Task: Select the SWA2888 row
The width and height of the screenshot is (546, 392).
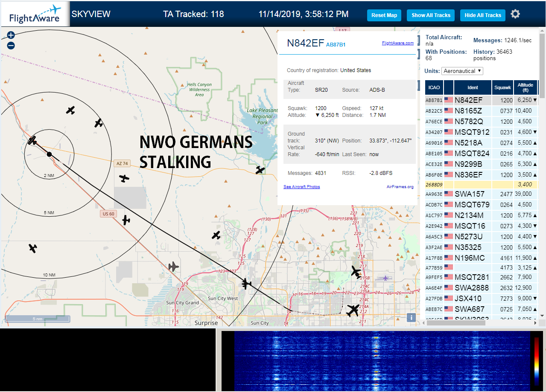Action: click(x=481, y=288)
